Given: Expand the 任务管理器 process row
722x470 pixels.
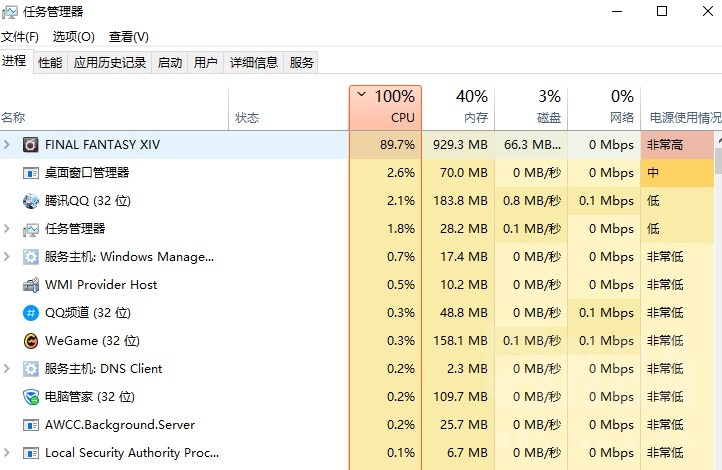Looking at the screenshot, I should tap(7, 229).
